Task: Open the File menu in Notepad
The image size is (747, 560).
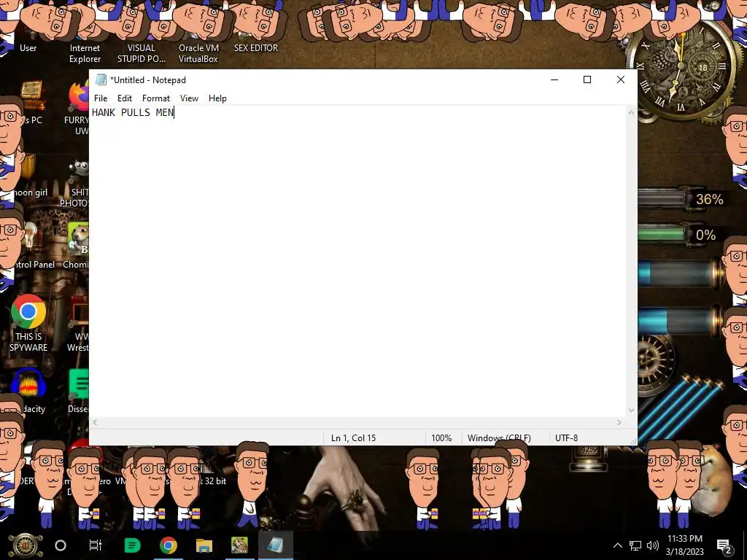Action: click(101, 98)
